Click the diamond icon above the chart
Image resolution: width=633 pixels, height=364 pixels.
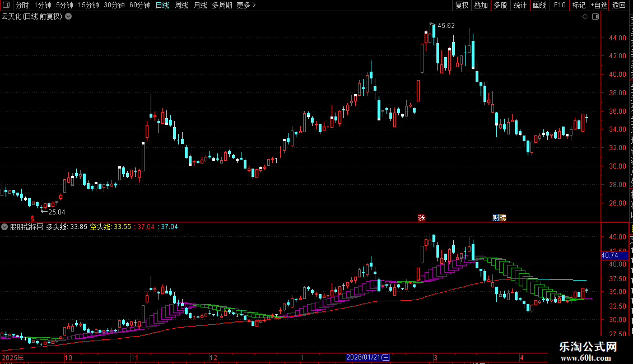coord(585,17)
